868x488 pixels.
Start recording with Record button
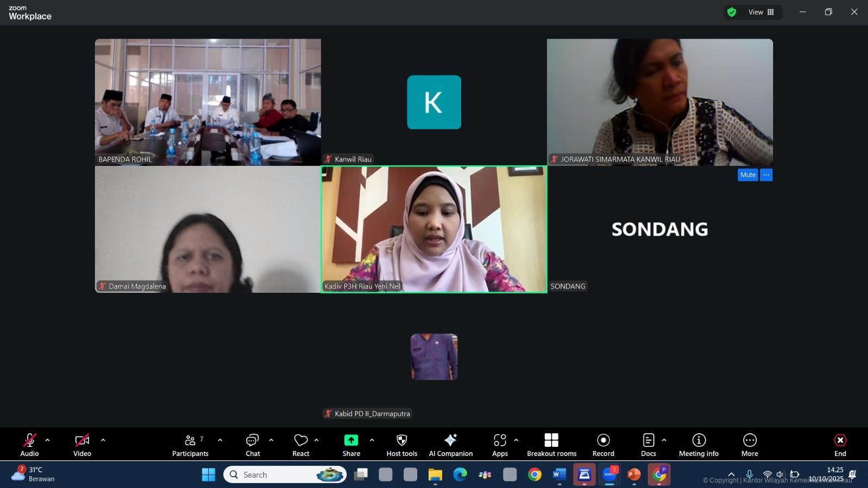coord(603,445)
